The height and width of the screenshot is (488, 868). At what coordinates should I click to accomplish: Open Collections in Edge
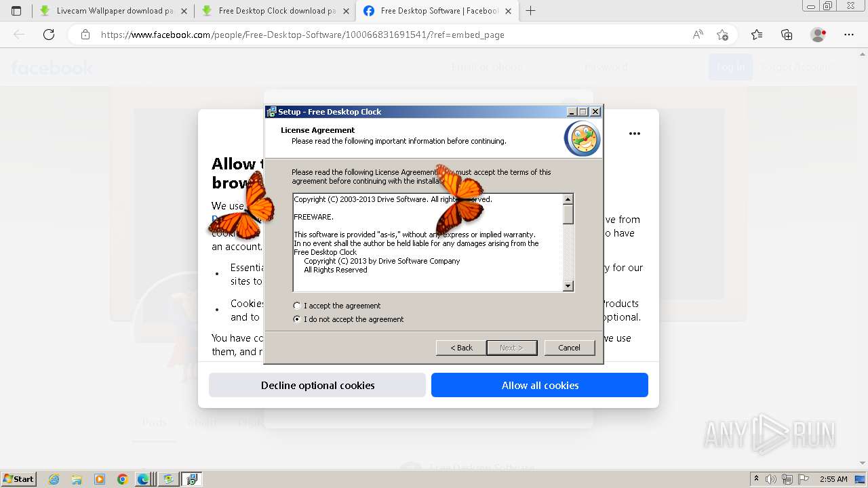pos(787,35)
